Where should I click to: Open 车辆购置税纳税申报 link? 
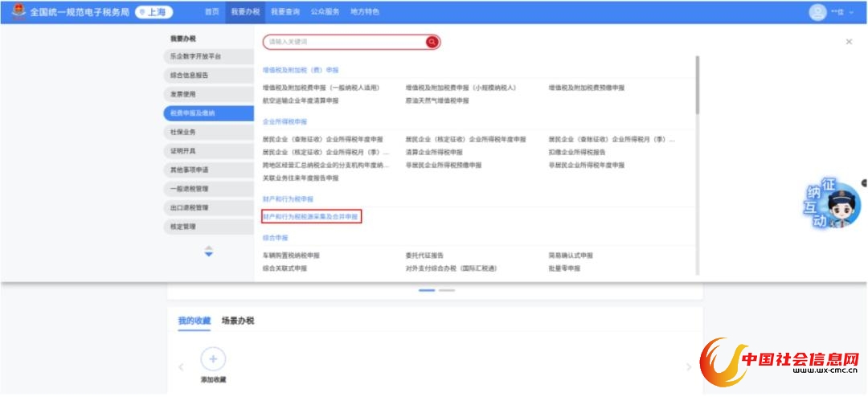click(291, 256)
